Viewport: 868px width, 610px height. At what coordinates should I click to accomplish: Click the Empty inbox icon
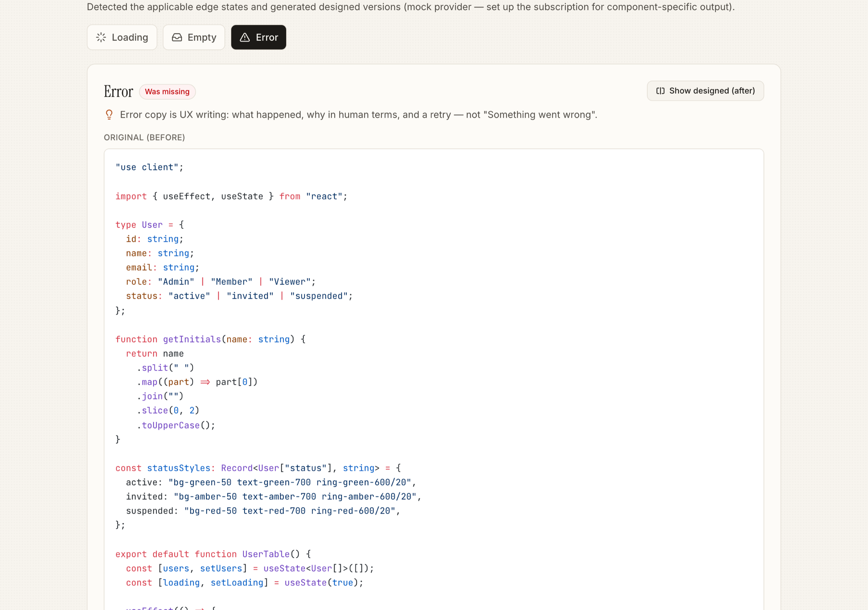click(x=177, y=37)
